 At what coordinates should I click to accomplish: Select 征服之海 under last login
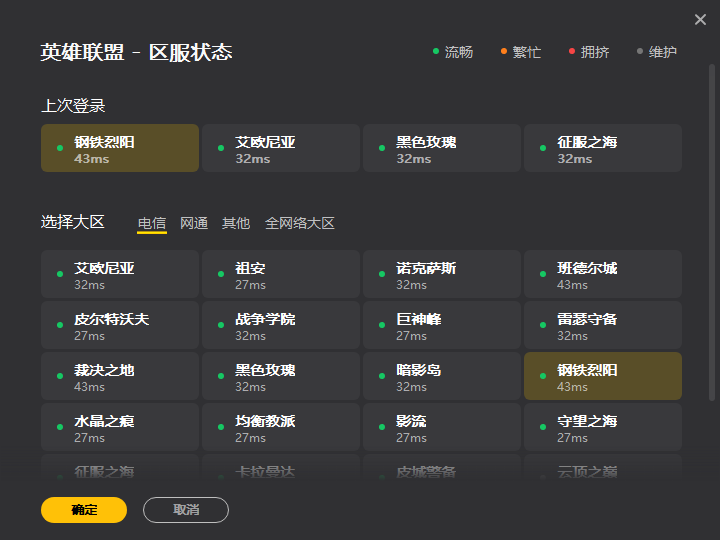click(x=603, y=148)
